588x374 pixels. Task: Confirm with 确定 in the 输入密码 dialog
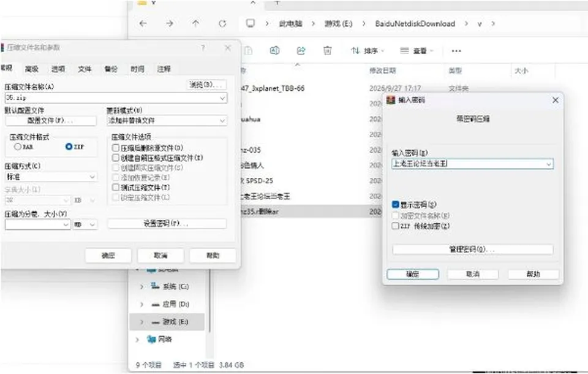click(413, 274)
